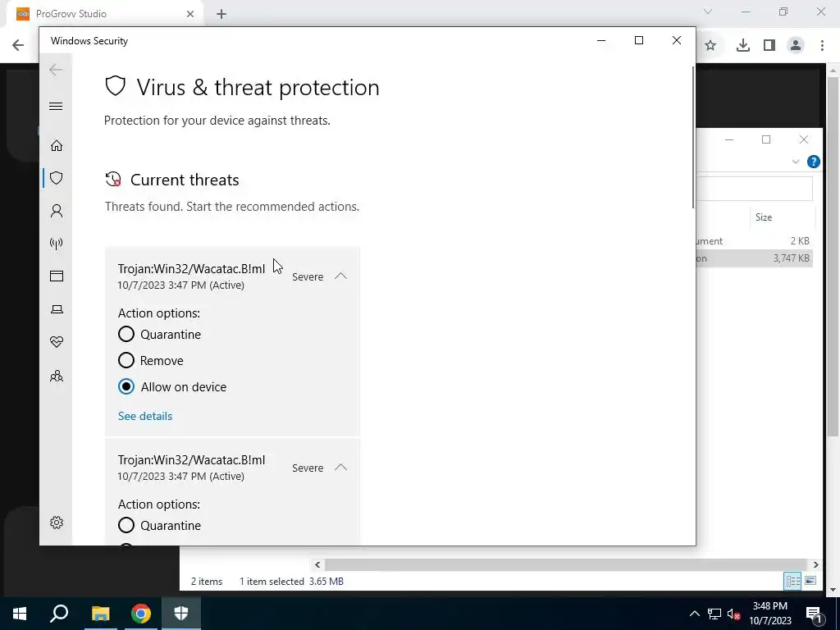
Task: Open Chrome three-dot menu
Action: (x=822, y=46)
